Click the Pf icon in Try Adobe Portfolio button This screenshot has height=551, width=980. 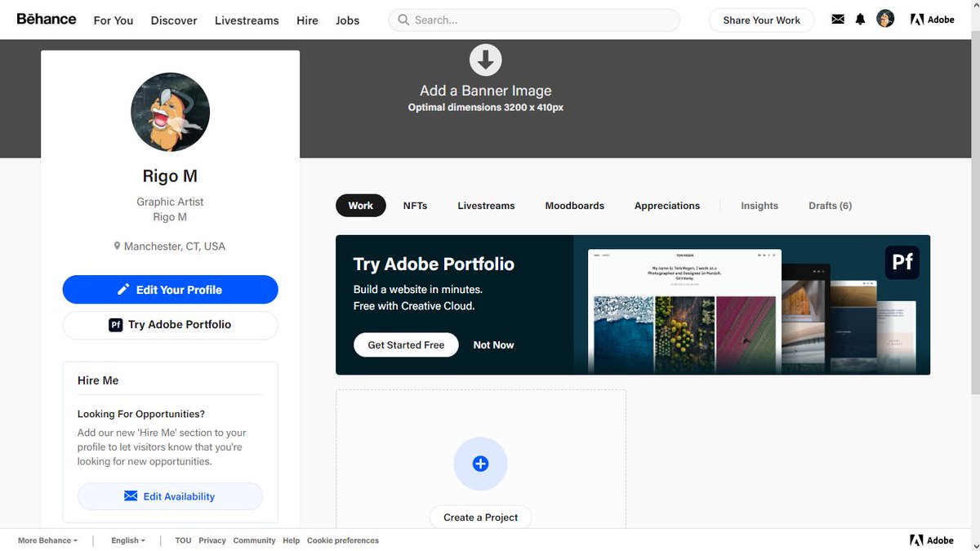(116, 325)
